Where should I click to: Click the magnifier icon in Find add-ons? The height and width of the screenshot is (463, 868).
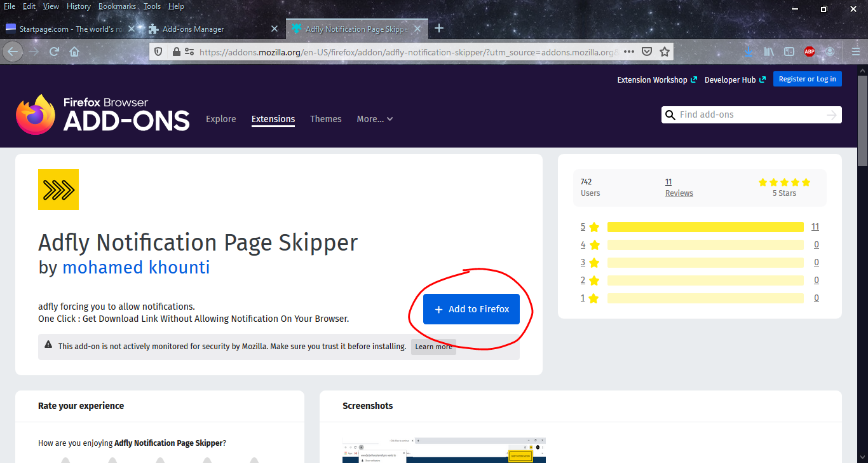(x=670, y=115)
